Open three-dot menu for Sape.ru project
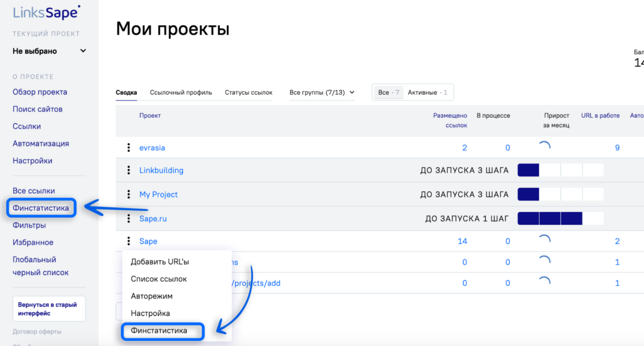Screen dimensions: 644x346 click(129, 218)
